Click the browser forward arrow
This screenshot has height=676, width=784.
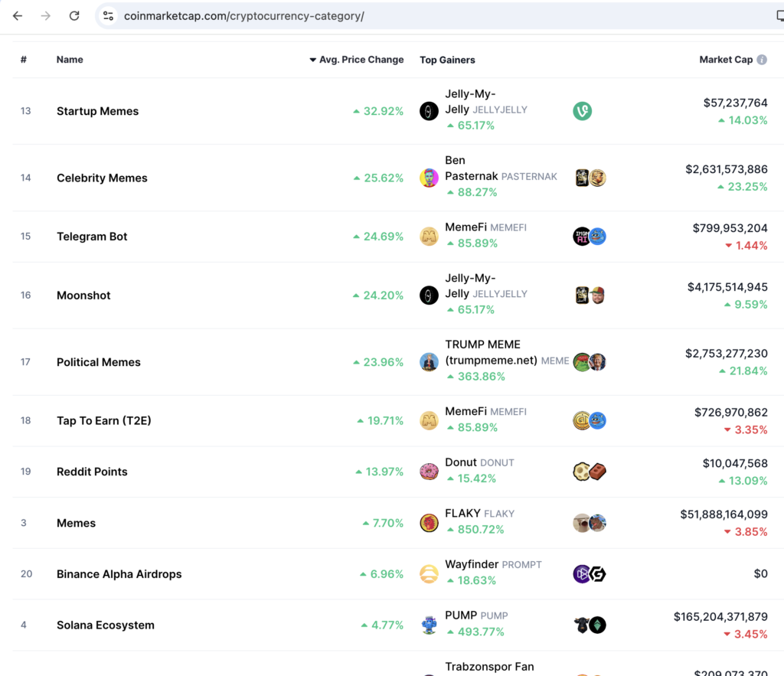[x=45, y=16]
